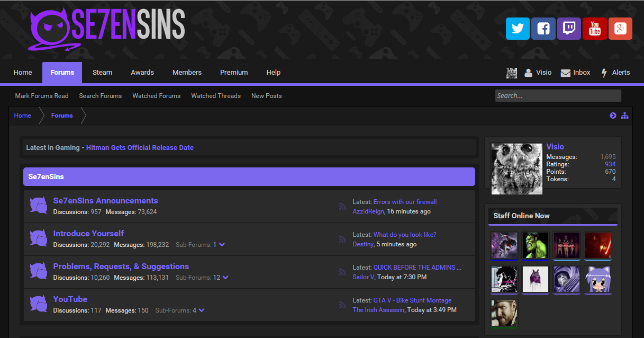Viewport: 644px width, 338px height.
Task: Open the YouTube social icon
Action: point(595,29)
